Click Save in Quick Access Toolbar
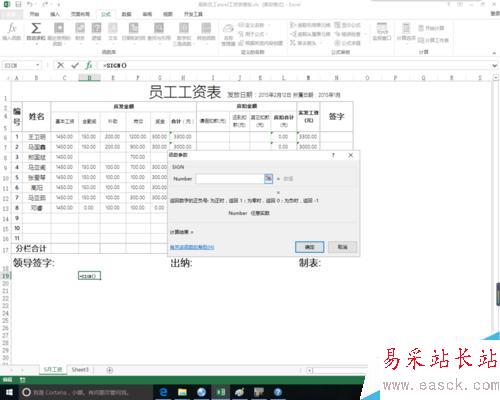 point(18,4)
